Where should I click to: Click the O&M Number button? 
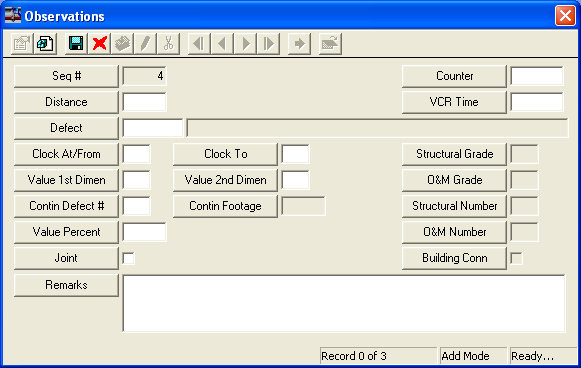(x=454, y=232)
